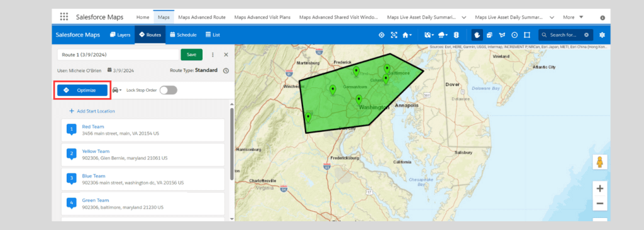Click the map zoom in button
Screen dimensions: 644x230
tap(599, 189)
